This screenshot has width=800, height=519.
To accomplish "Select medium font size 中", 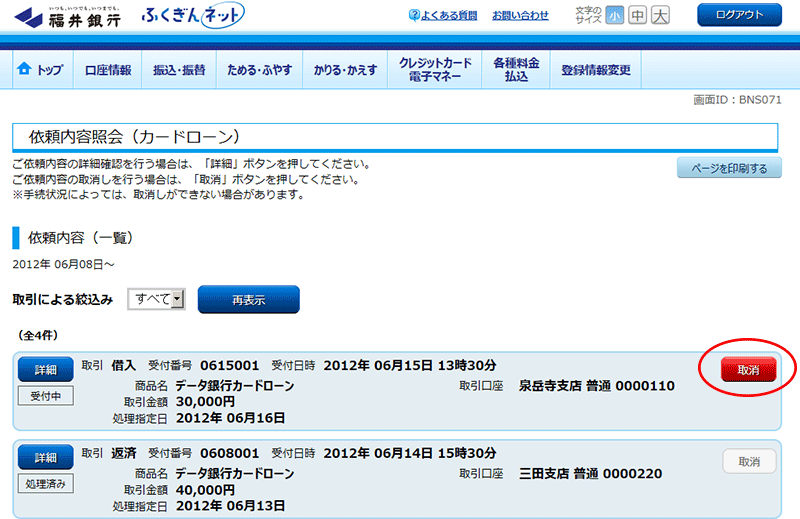I will (x=637, y=15).
